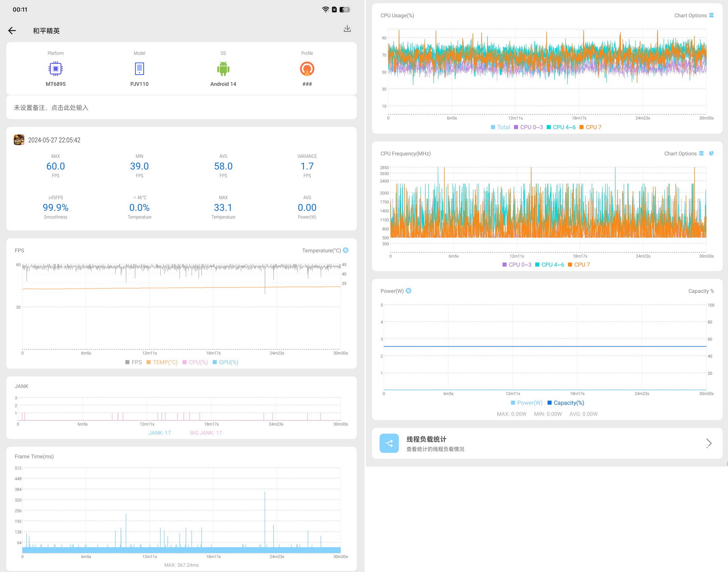Click the 00:11 status bar clock
Screen dimensions: 728x572
click(20, 9)
